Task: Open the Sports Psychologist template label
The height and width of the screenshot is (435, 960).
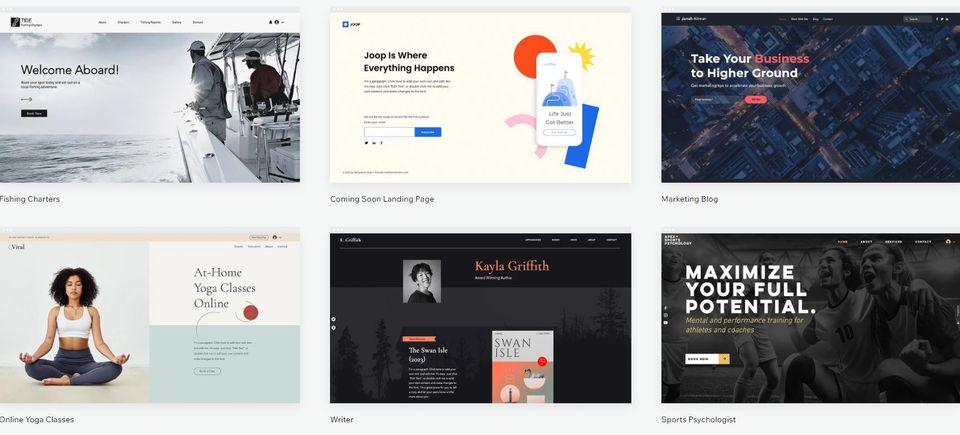Action: (x=698, y=420)
